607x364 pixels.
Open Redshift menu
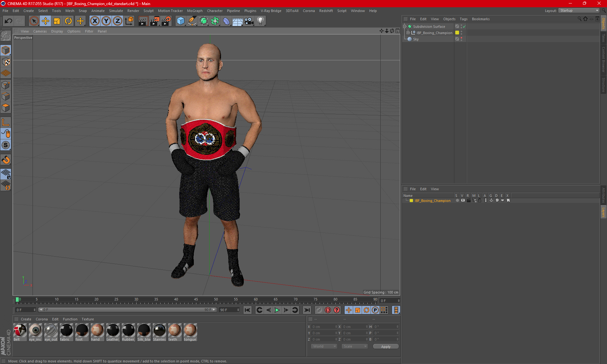(326, 11)
